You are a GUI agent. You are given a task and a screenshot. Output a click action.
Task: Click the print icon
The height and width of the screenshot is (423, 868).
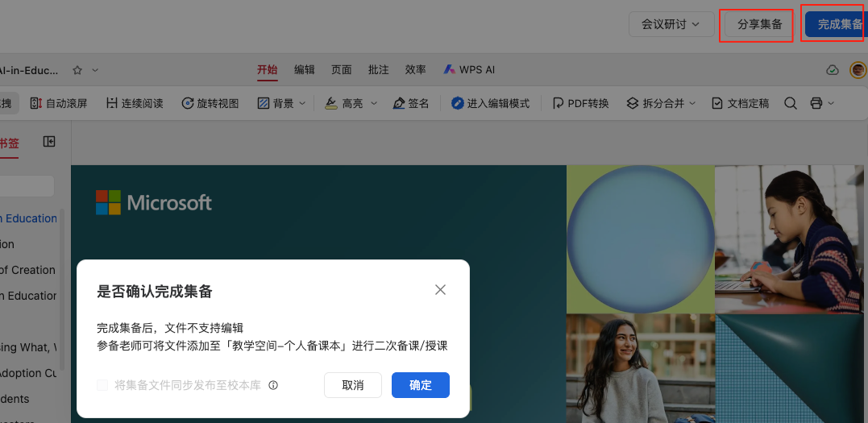(816, 103)
